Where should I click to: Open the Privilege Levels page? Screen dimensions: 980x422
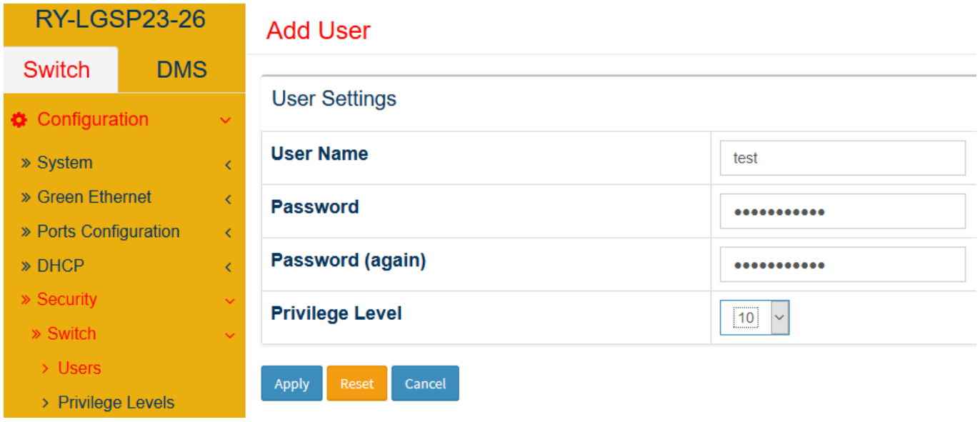[116, 403]
